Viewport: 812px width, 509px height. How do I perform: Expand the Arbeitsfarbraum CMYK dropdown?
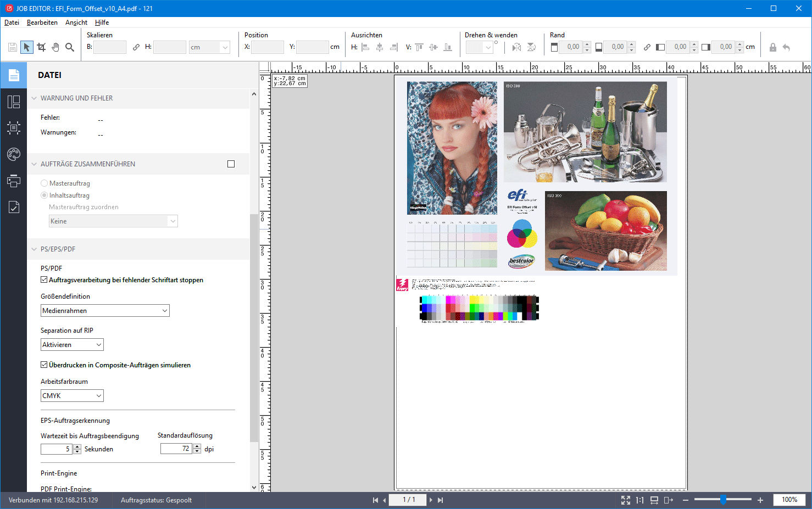coord(72,396)
